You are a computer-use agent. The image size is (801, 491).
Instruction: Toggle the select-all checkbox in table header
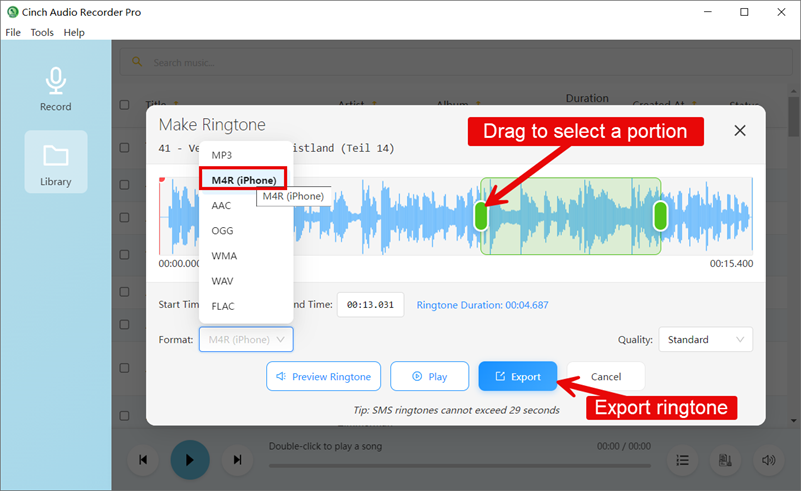tap(125, 104)
